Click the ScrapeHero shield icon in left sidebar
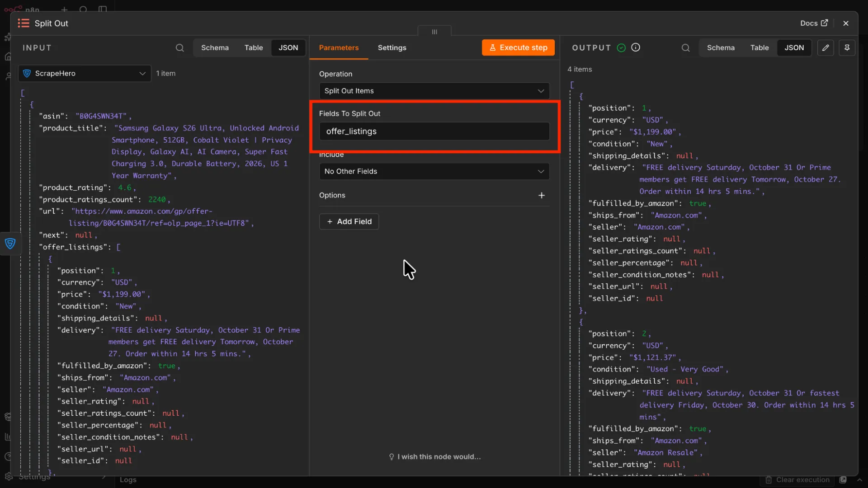 (x=10, y=244)
